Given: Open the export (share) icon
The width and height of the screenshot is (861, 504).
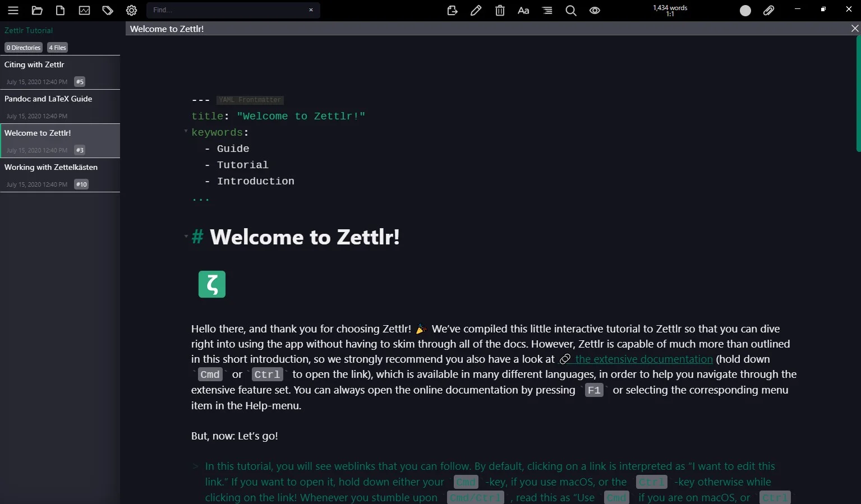Looking at the screenshot, I should click(452, 10).
